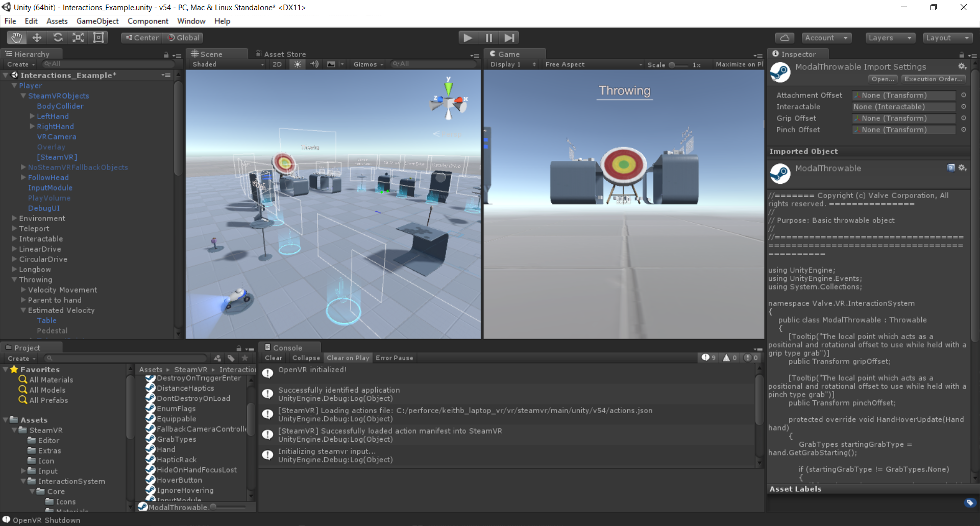Screen dimensions: 980x526
Task: Open scene effects image dropdown
Action: pos(335,64)
